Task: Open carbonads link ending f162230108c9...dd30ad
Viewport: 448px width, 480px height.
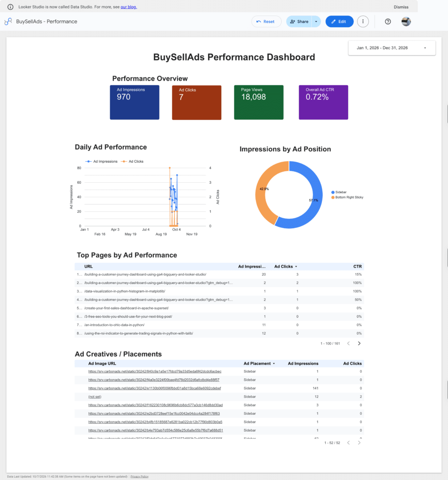Action: [156, 405]
